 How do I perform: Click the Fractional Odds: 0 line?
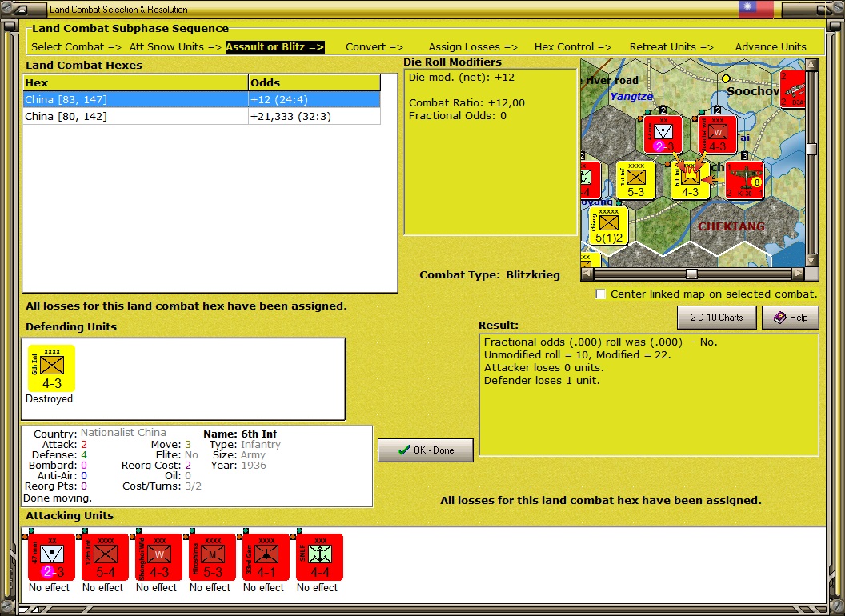(458, 115)
